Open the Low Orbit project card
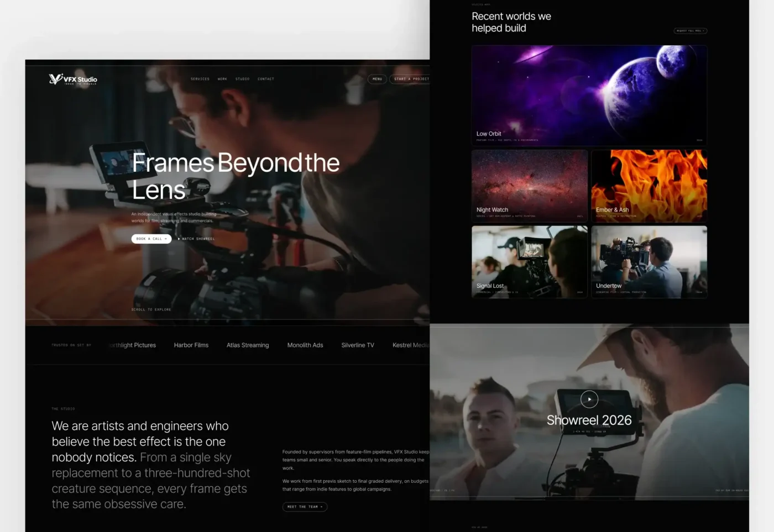The height and width of the screenshot is (532, 774). pos(589,96)
